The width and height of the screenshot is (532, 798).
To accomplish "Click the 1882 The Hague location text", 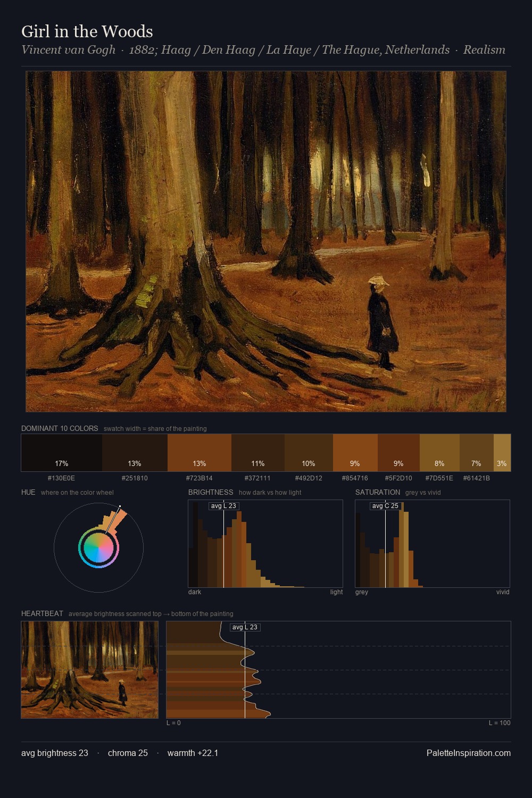I will (x=289, y=49).
